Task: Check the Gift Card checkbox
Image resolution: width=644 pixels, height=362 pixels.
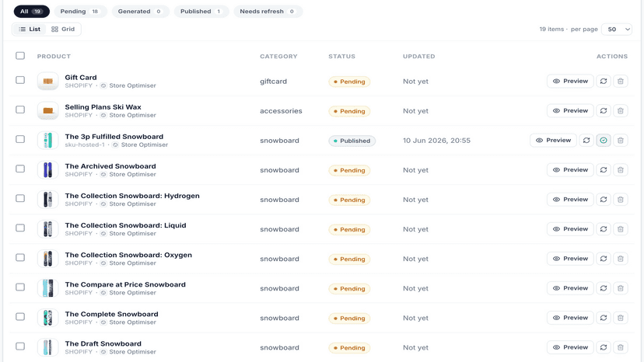Action: pyautogui.click(x=20, y=80)
